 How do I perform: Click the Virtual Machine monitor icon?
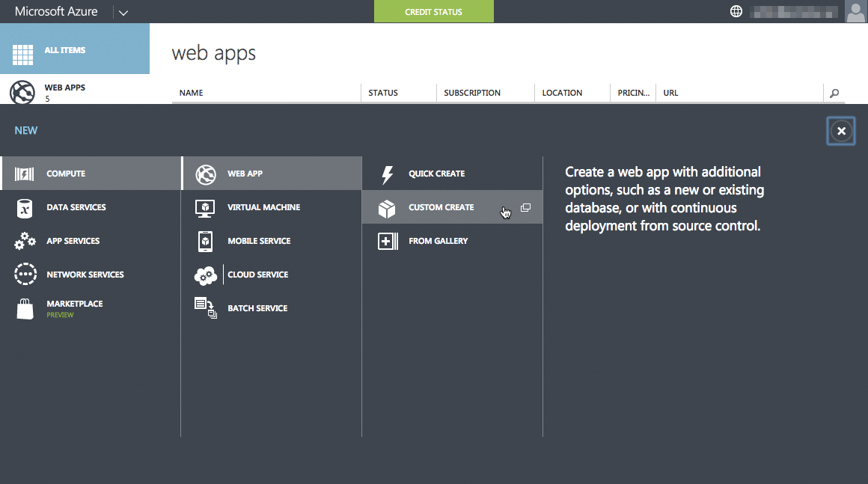tap(205, 209)
